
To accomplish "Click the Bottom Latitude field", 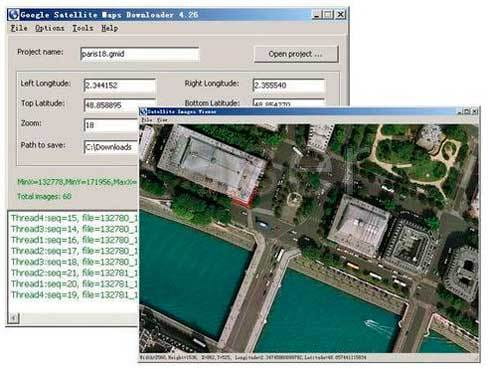I will (x=289, y=102).
